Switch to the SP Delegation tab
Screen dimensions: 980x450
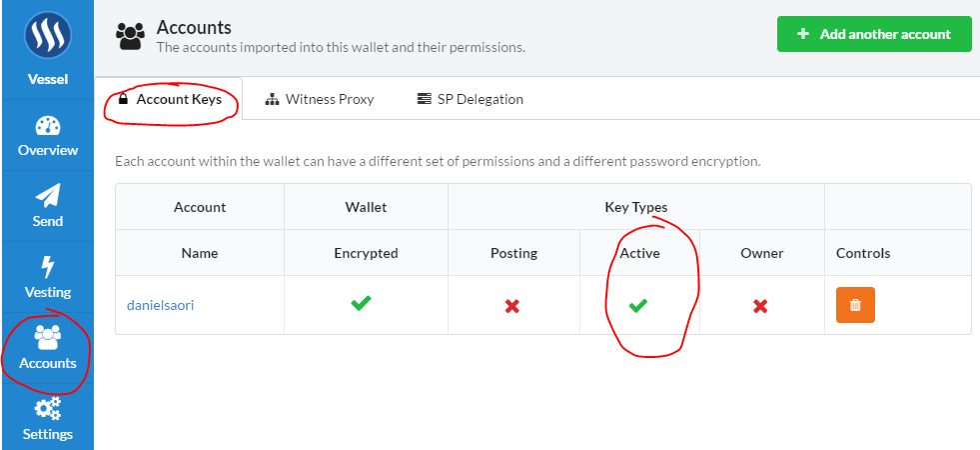coord(470,99)
